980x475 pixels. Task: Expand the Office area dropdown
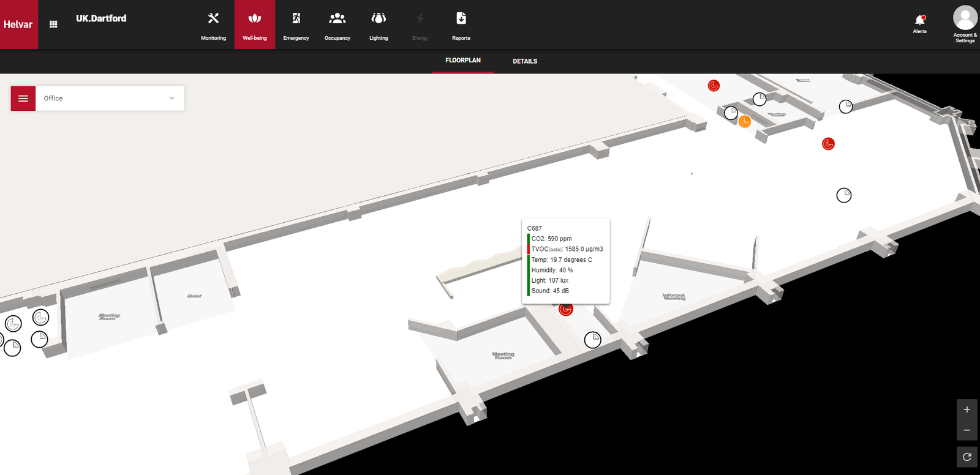point(110,98)
